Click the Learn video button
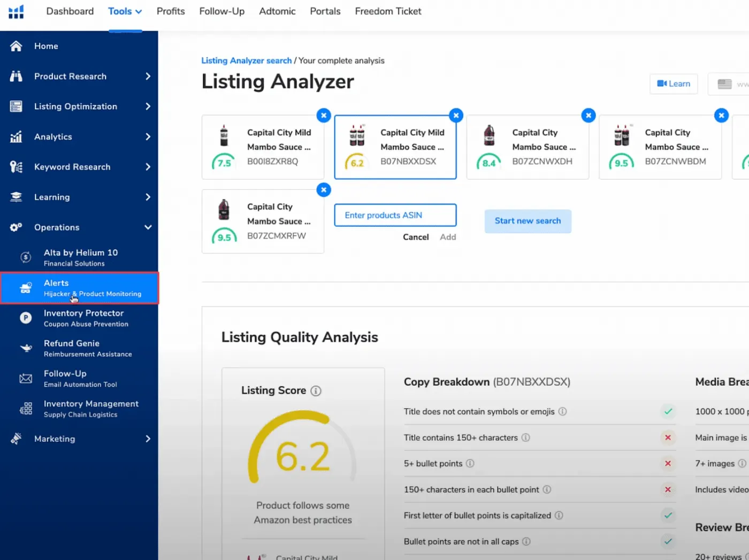This screenshot has width=749, height=560. point(674,84)
